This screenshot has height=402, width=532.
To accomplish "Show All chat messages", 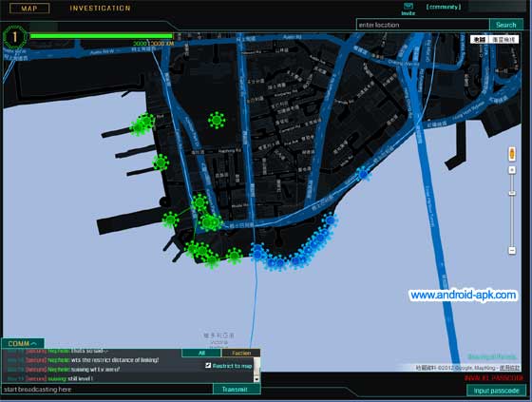I will click(201, 354).
